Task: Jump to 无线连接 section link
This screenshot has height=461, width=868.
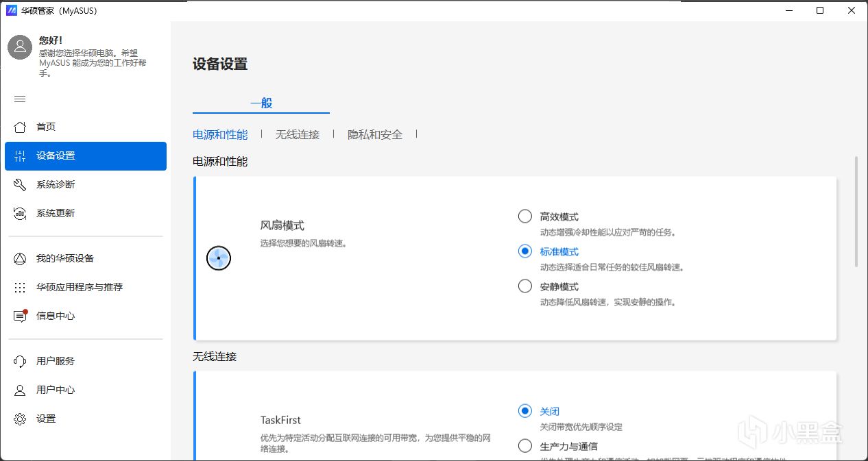Action: (x=298, y=135)
